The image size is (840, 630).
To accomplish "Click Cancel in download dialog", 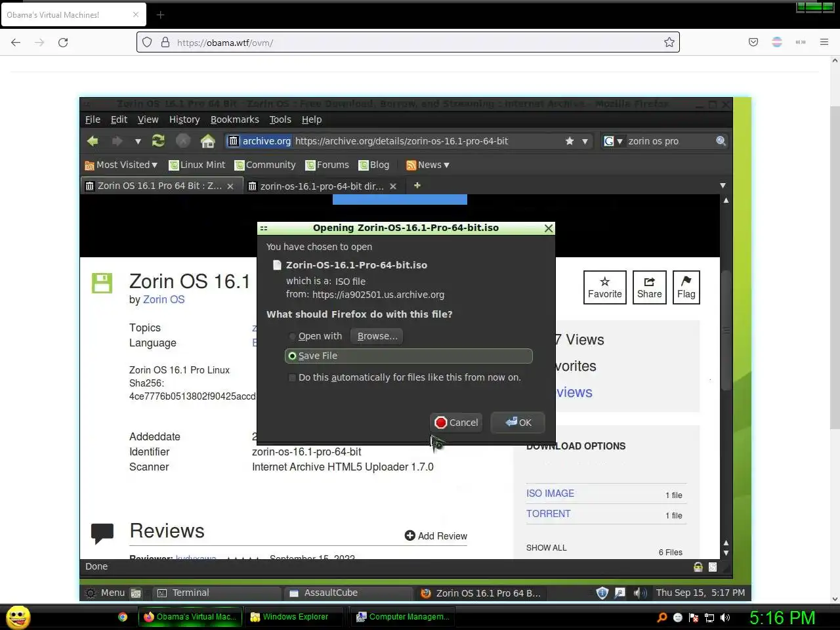I will click(x=456, y=423).
